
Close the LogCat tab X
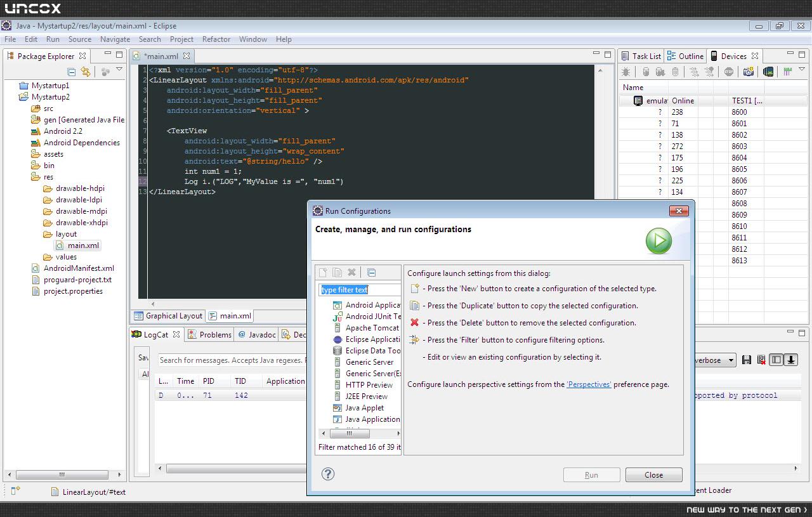tap(176, 334)
